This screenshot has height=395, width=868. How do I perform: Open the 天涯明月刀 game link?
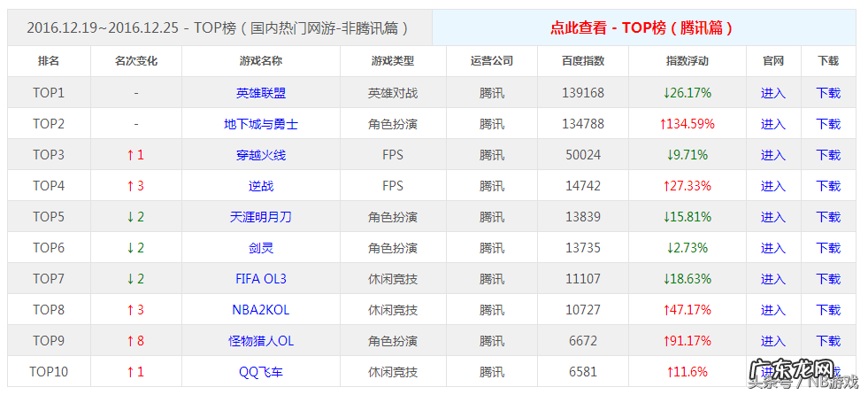point(261,217)
